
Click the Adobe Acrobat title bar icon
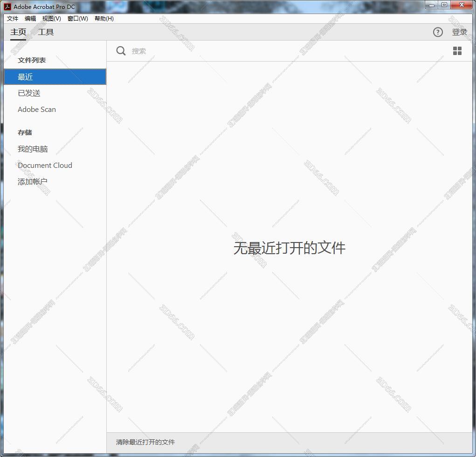point(7,7)
